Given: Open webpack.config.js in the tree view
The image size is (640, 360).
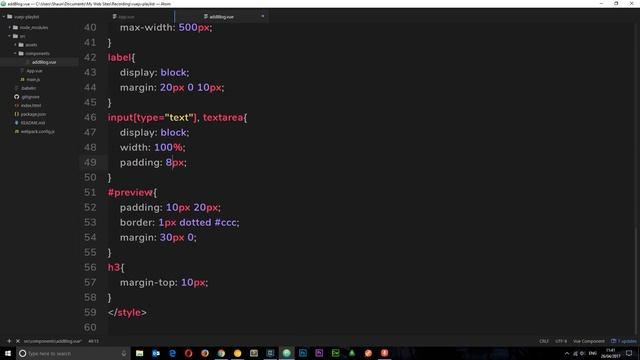Looking at the screenshot, I should coord(37,131).
